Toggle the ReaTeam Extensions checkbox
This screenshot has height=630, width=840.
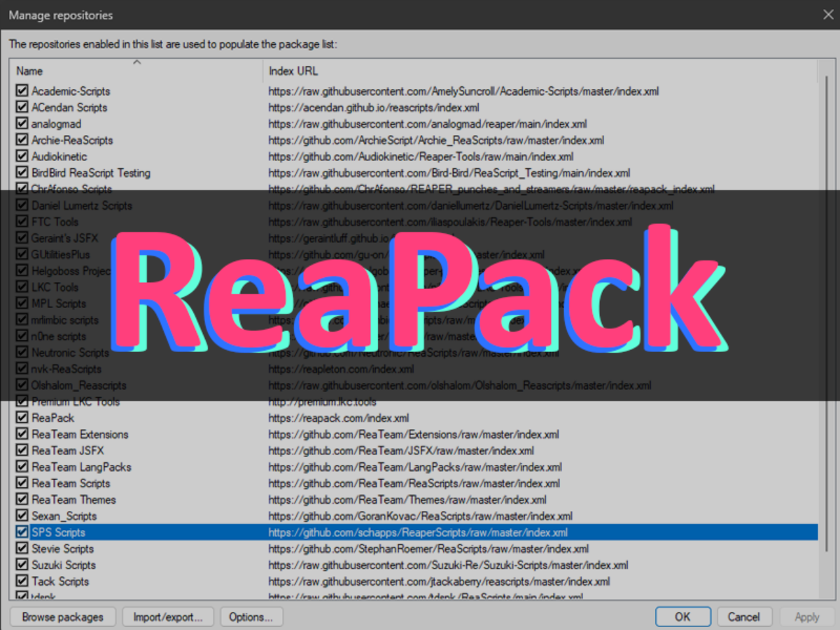(x=22, y=434)
